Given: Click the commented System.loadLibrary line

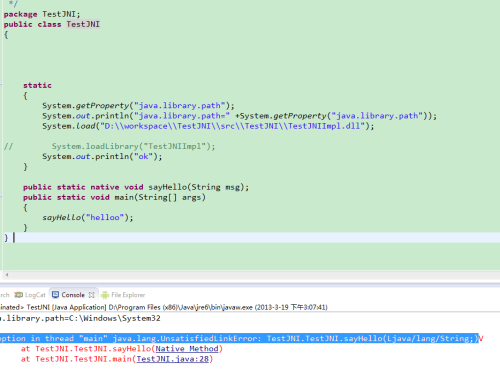Looking at the screenshot, I should click(133, 146).
